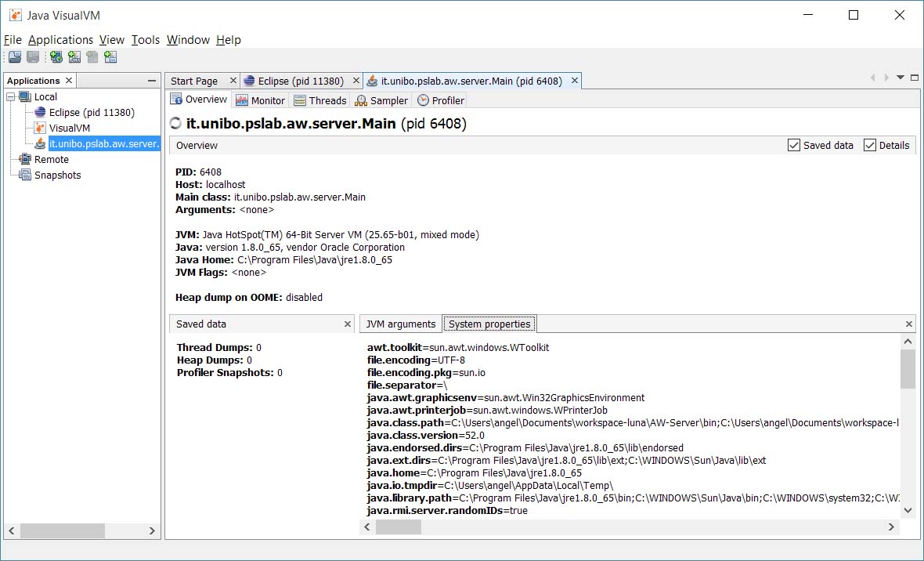This screenshot has width=924, height=561.
Task: Select the Snapshots icon in tree
Action: pos(25,176)
